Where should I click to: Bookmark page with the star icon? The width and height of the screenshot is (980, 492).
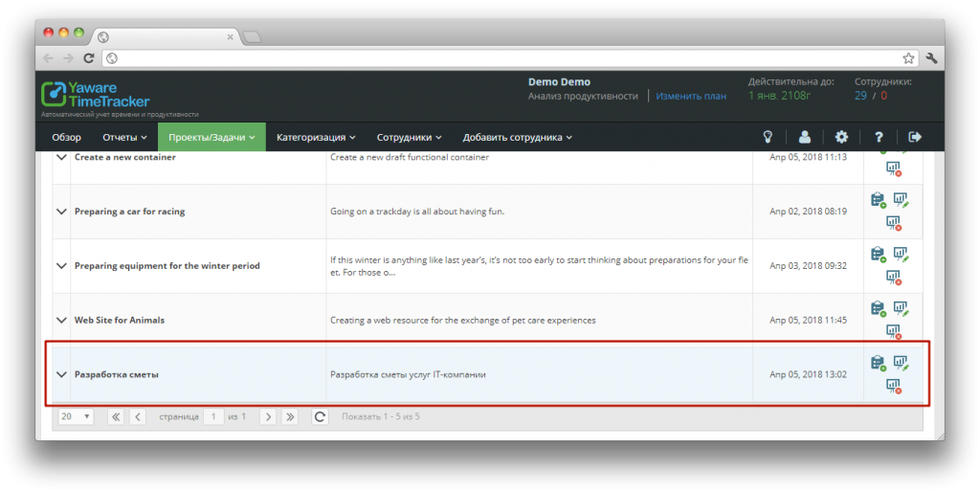(x=908, y=58)
